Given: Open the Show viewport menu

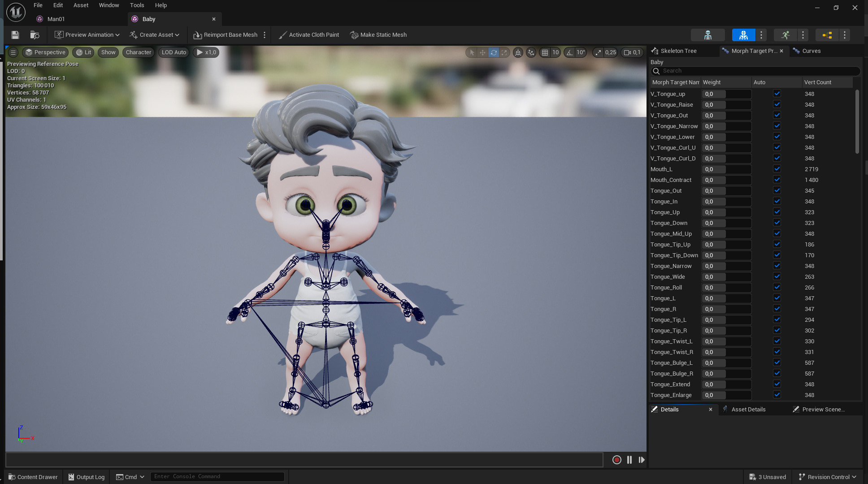Looking at the screenshot, I should pyautogui.click(x=108, y=52).
